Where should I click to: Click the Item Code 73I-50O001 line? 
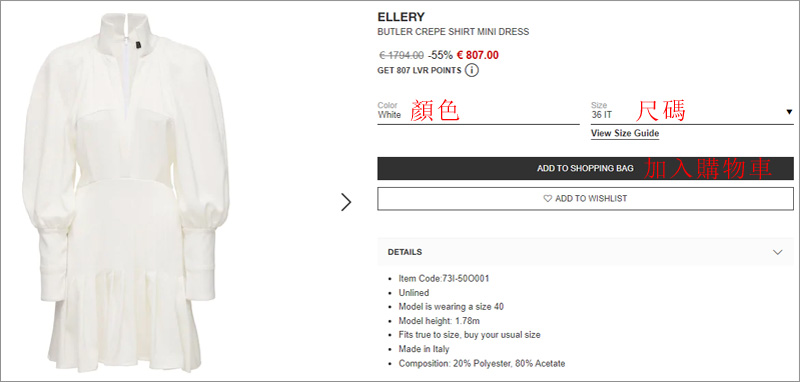pos(444,278)
